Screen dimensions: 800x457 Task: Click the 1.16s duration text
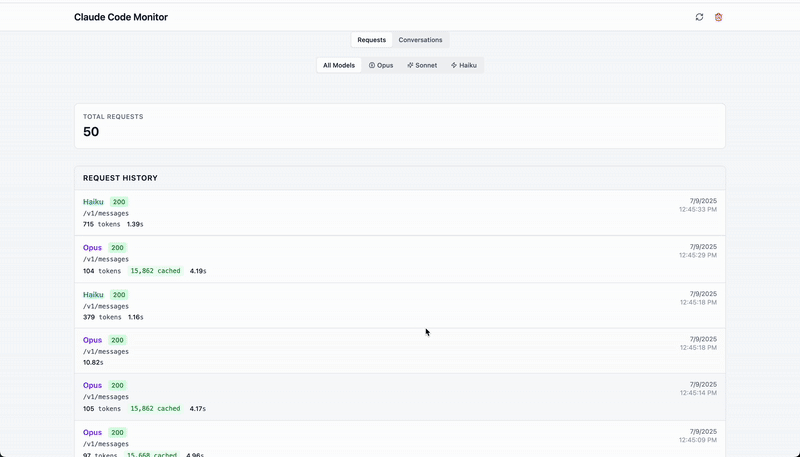click(x=136, y=317)
